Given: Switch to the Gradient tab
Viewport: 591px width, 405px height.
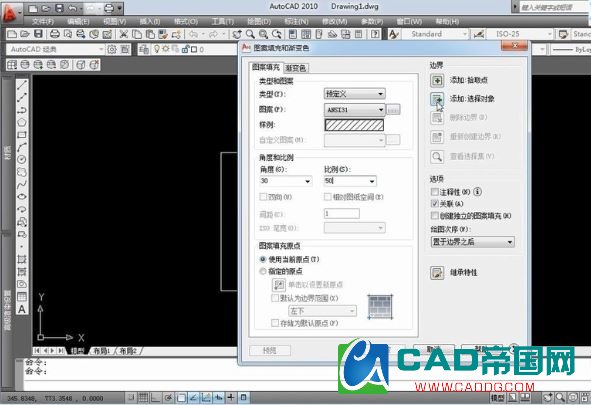Looking at the screenshot, I should [296, 68].
